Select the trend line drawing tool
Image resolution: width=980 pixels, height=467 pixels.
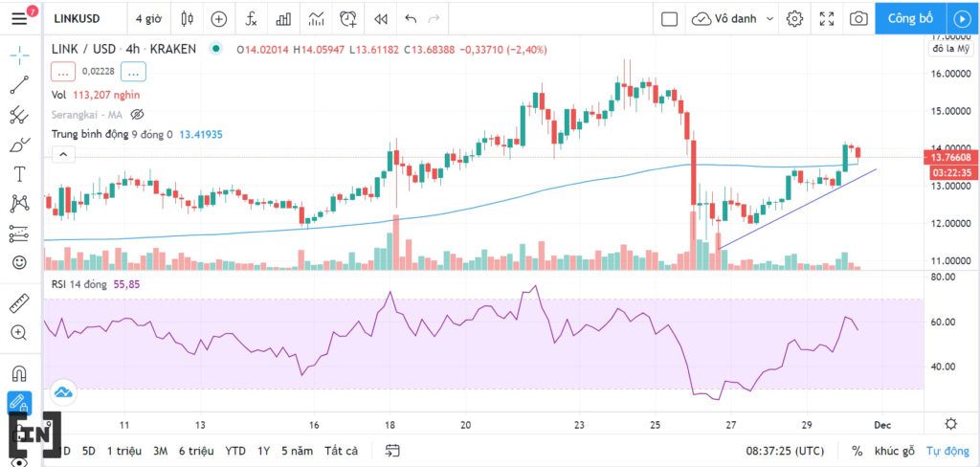pos(19,85)
